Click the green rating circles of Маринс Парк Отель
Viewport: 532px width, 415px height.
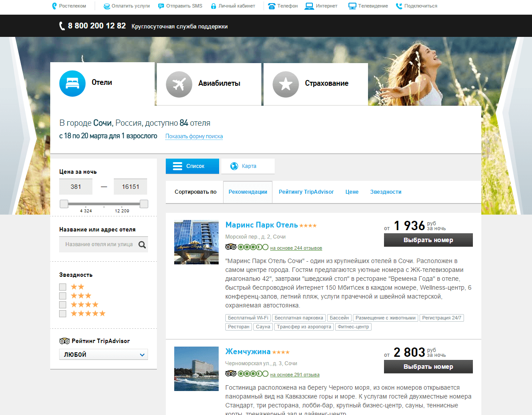[x=253, y=247]
